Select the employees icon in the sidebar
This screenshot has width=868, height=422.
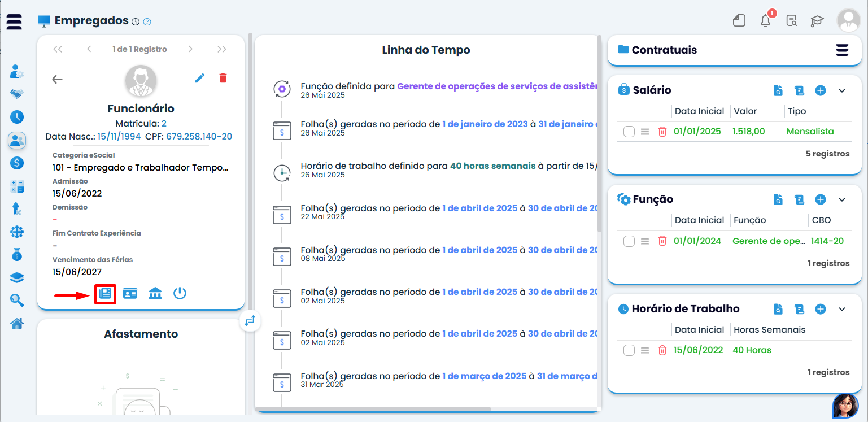[17, 140]
